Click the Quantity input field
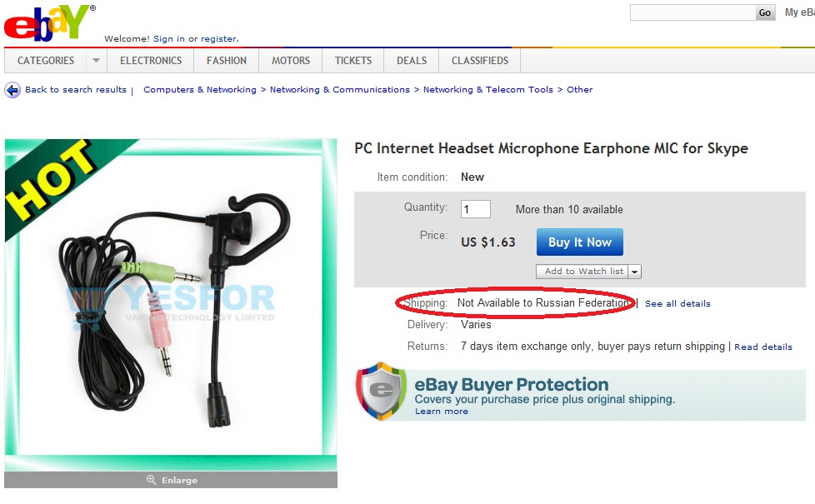 coord(476,209)
